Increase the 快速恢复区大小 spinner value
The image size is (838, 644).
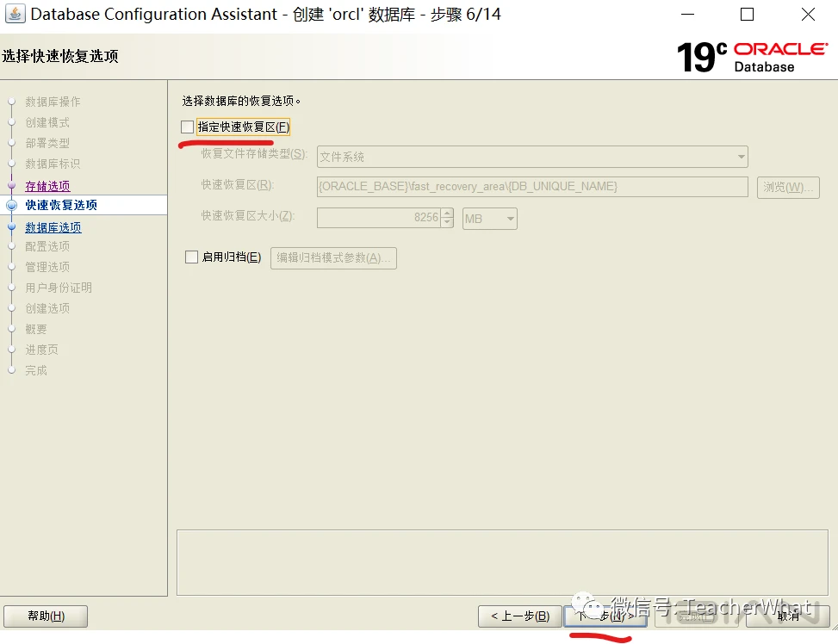447,213
